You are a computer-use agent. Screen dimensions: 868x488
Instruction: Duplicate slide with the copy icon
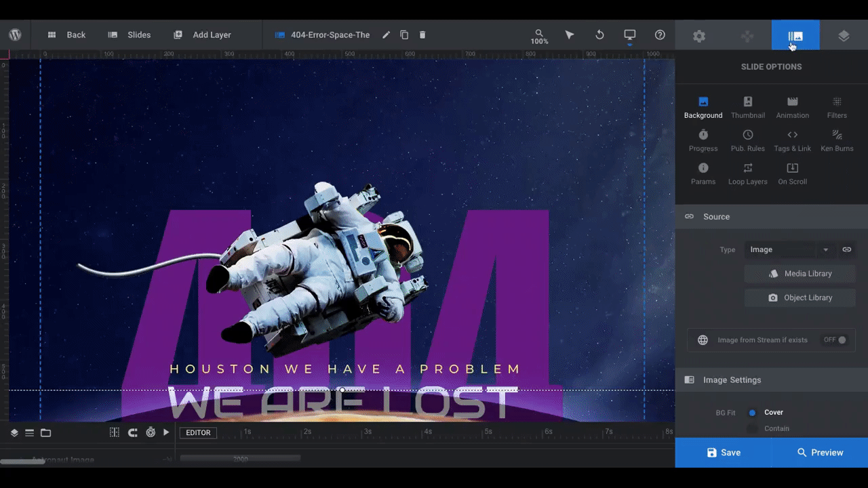(404, 35)
